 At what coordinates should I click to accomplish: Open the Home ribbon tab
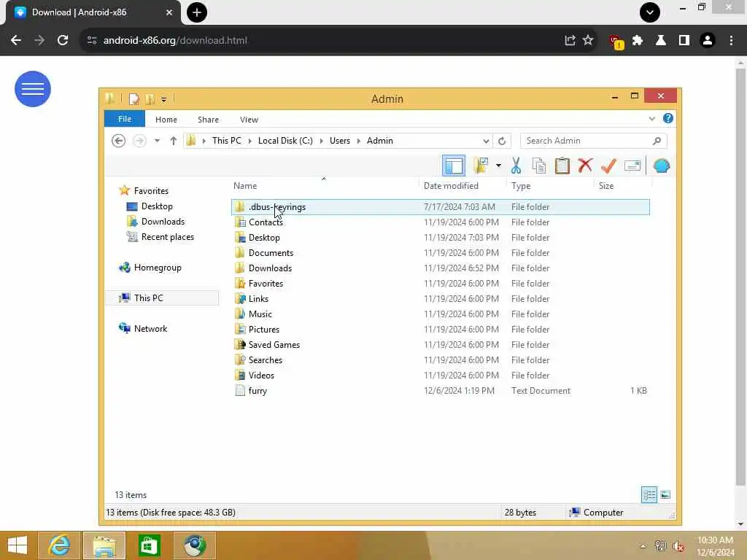coord(166,120)
